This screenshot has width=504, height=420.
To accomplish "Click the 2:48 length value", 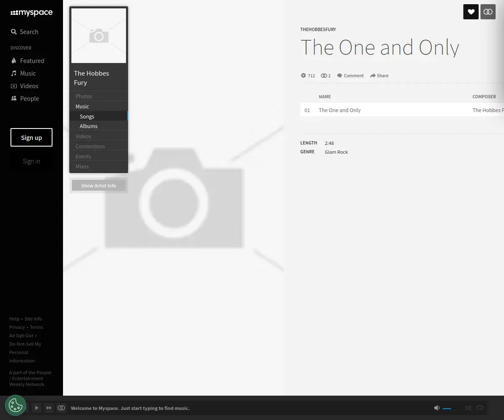I will [x=329, y=143].
